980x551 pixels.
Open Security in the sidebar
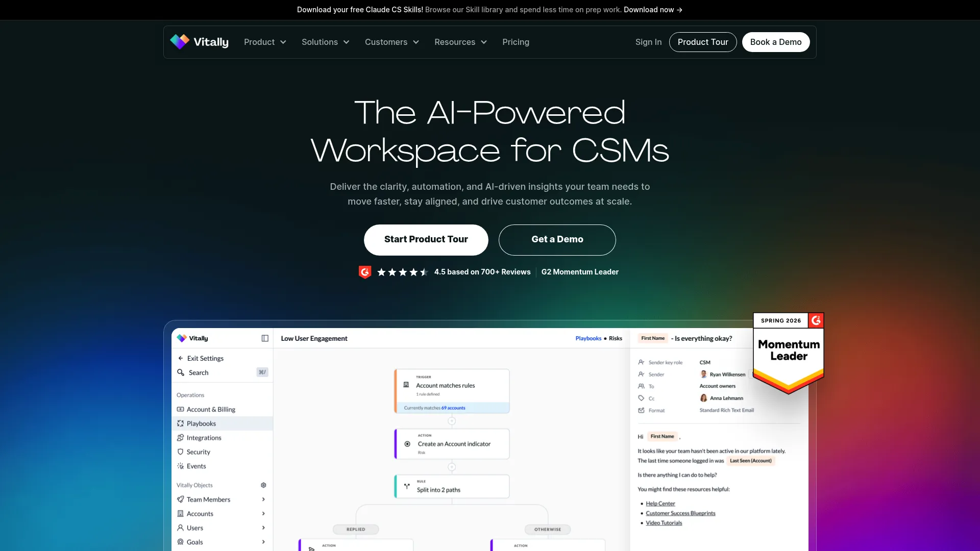(222, 452)
